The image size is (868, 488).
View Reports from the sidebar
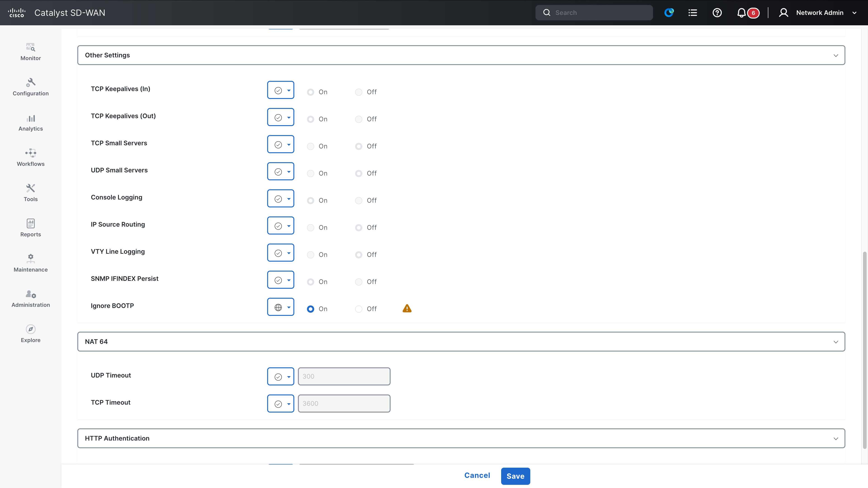(x=30, y=228)
